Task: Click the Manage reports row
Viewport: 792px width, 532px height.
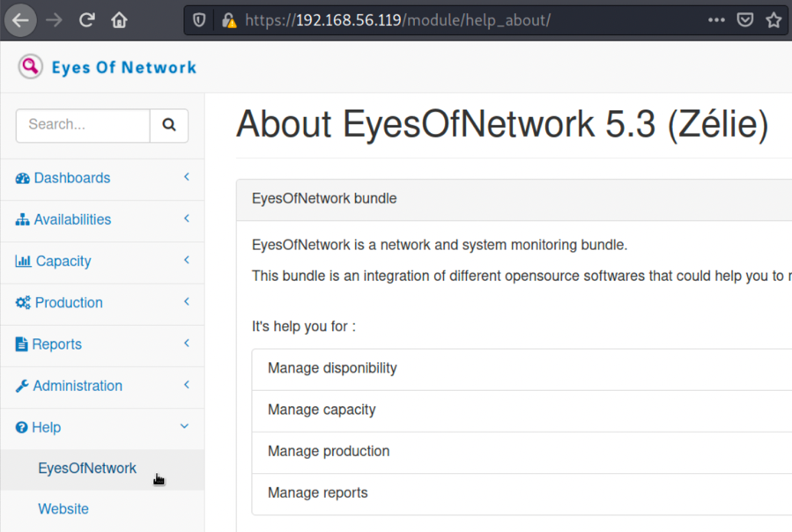Action: [x=522, y=493]
